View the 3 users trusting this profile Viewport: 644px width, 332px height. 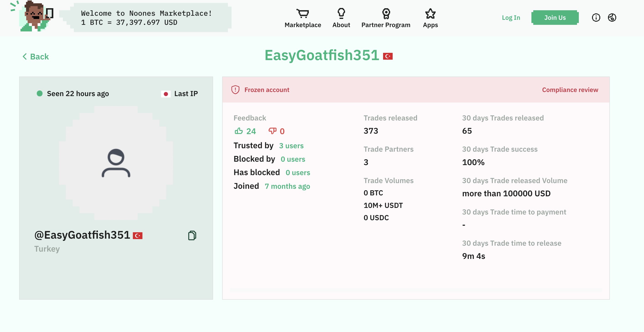291,146
